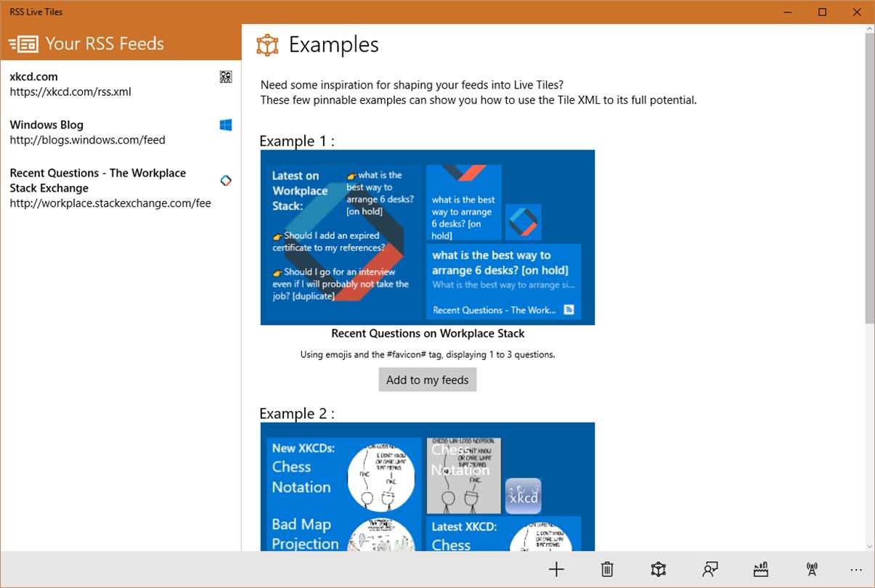Image resolution: width=875 pixels, height=588 pixels.
Task: Select Recent Questions - The Workplace feed
Action: tap(121, 188)
